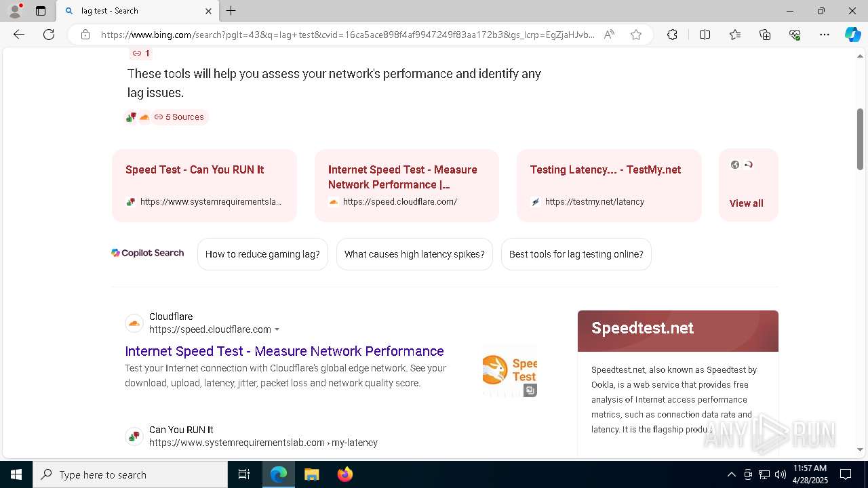Show hidden system tray icons
This screenshot has height=488, width=868.
pos(731,474)
